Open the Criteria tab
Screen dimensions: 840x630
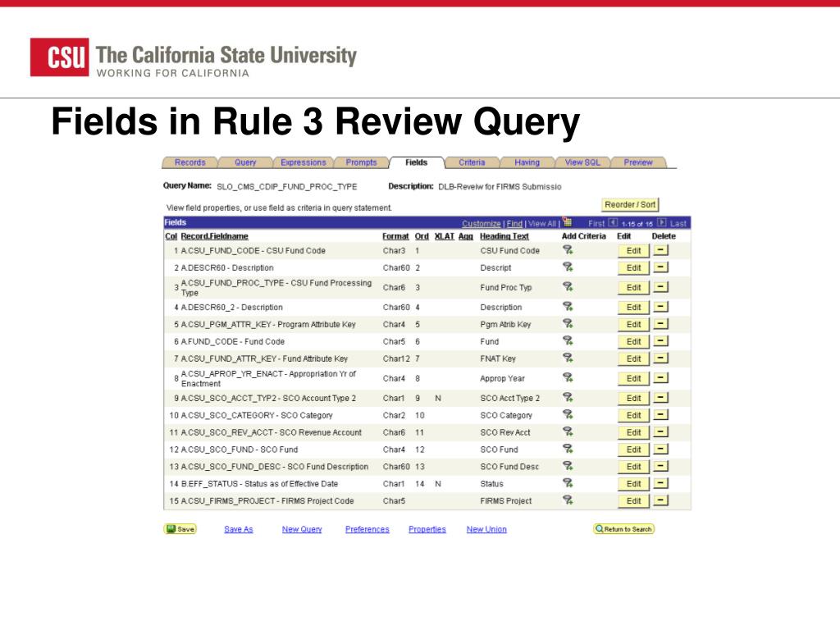(x=472, y=162)
